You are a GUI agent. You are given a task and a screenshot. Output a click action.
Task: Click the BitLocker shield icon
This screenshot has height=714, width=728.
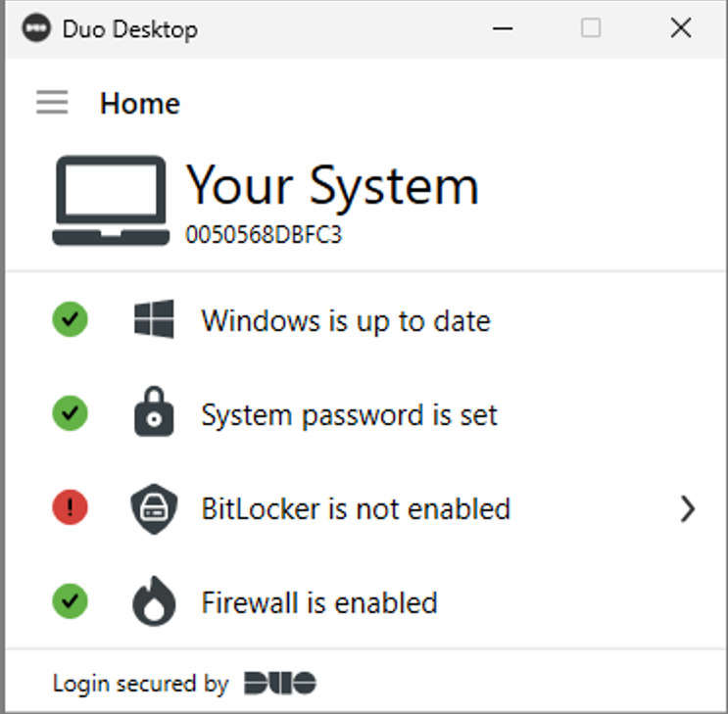point(154,508)
